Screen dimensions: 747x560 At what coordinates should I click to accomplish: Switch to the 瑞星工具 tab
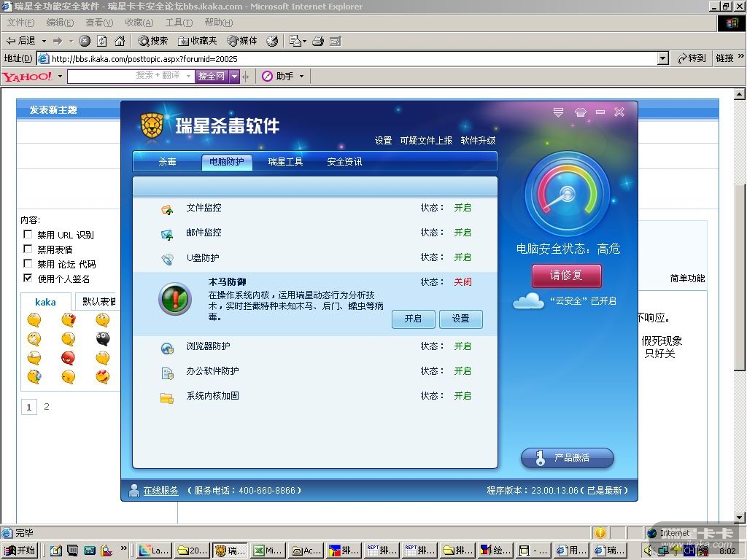pos(285,162)
